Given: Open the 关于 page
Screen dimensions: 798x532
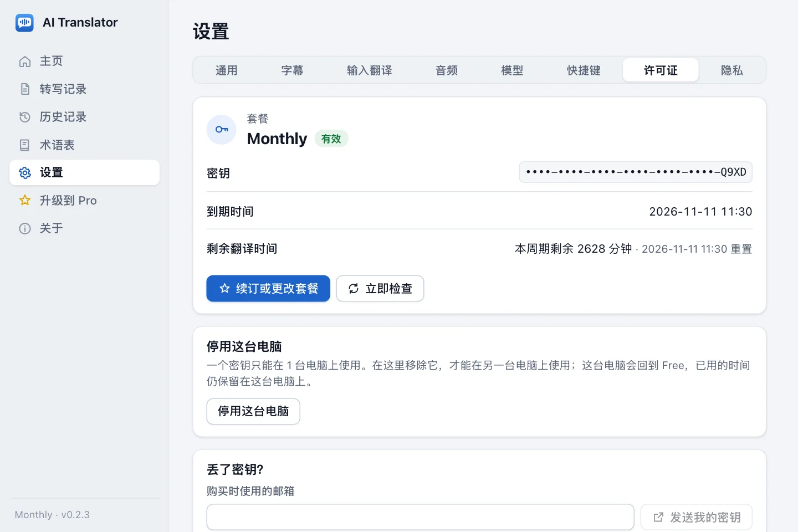Looking at the screenshot, I should [x=84, y=228].
